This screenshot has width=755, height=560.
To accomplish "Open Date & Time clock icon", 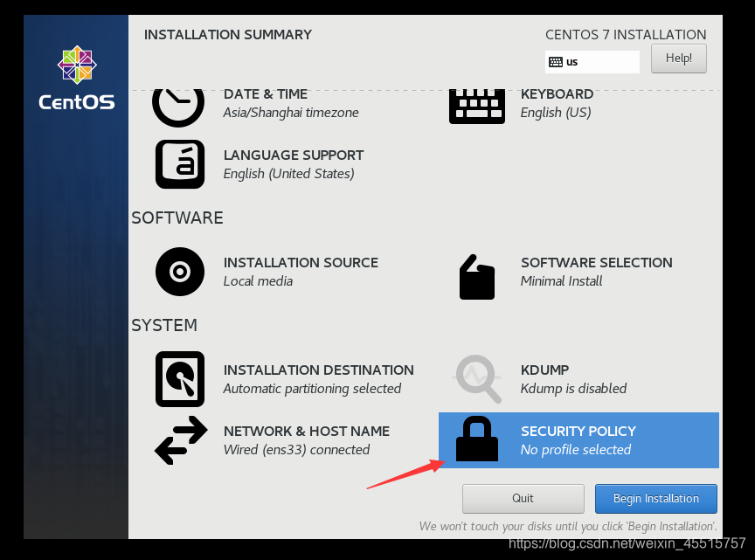I will [178, 107].
